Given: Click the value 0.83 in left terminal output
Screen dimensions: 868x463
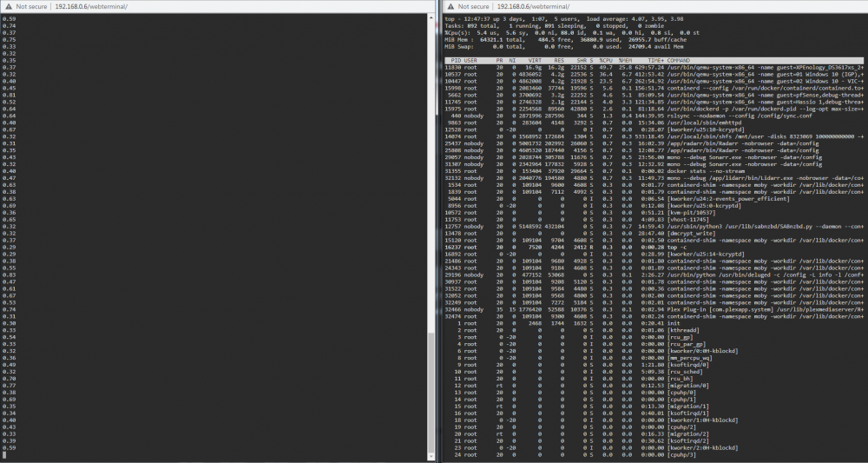Looking at the screenshot, I should [9, 274].
